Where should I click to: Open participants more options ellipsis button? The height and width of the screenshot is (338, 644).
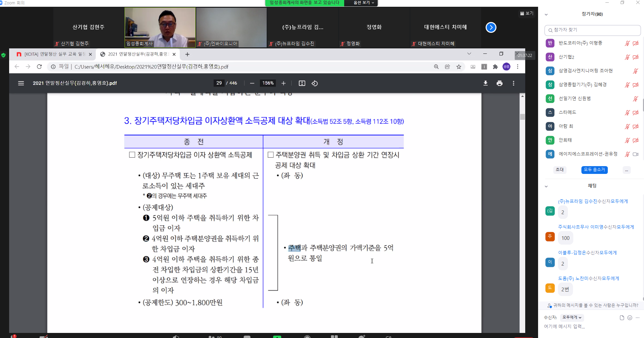pyautogui.click(x=627, y=170)
